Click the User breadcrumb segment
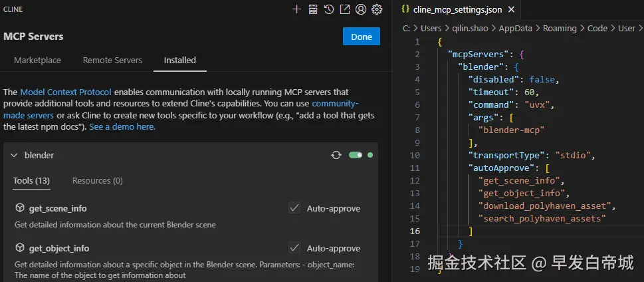Screen dimensions: 644x282 tap(626, 29)
